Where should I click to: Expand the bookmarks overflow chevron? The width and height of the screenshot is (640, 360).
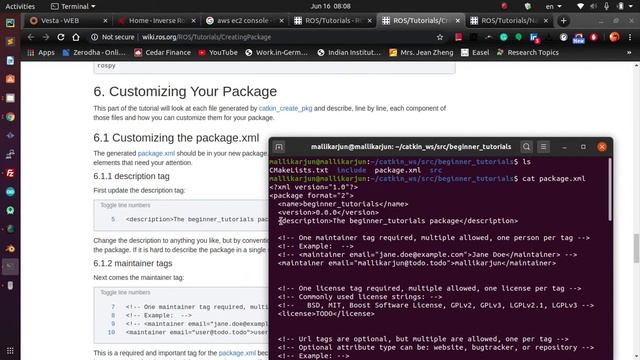click(629, 53)
